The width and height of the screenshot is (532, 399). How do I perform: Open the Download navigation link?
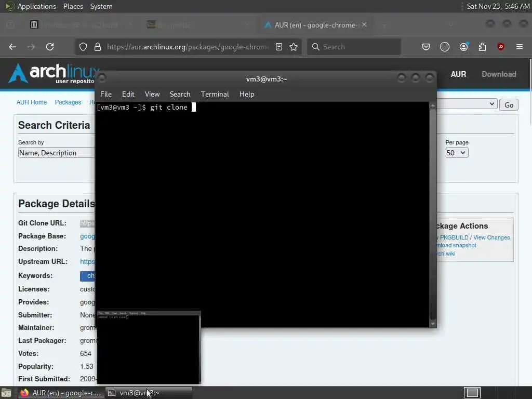499,74
